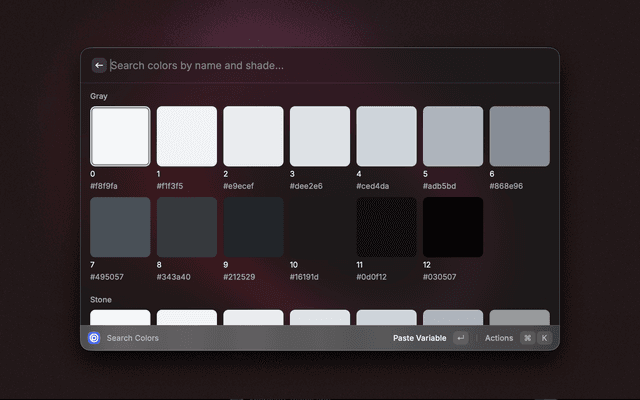Pick Gray 3 swatch #dee2e6
The width and height of the screenshot is (640, 400).
(320, 136)
